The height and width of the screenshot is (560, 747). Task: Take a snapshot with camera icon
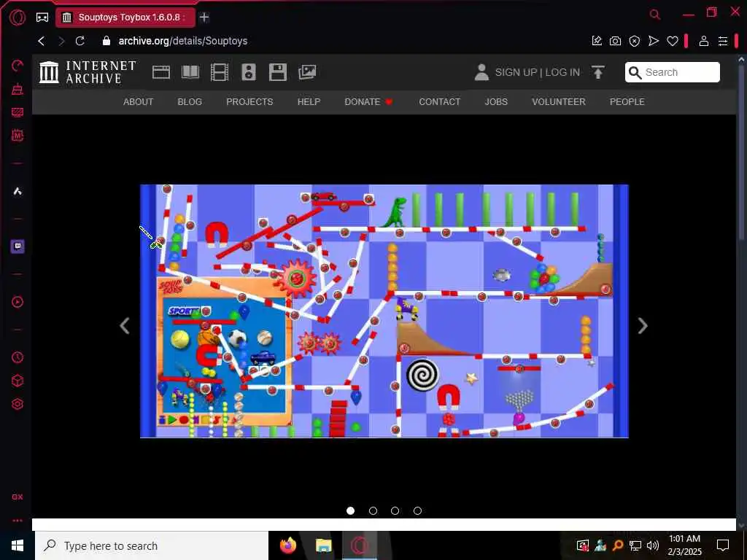(616, 41)
